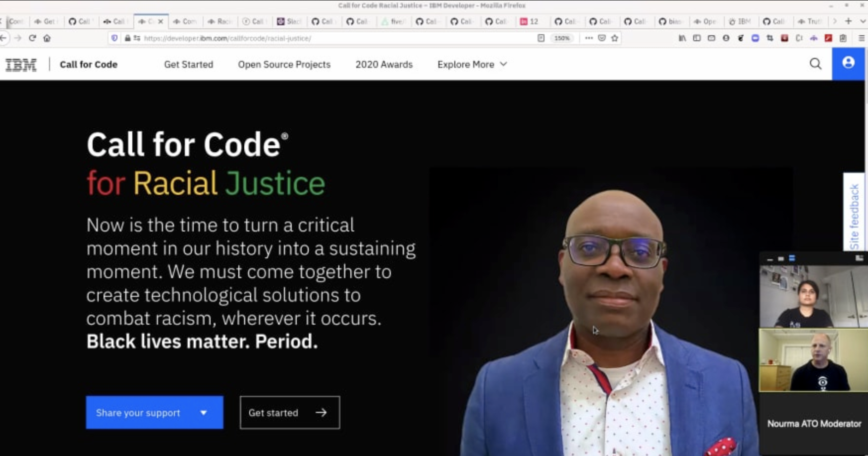Close the active Call for Code tab

[x=161, y=21]
